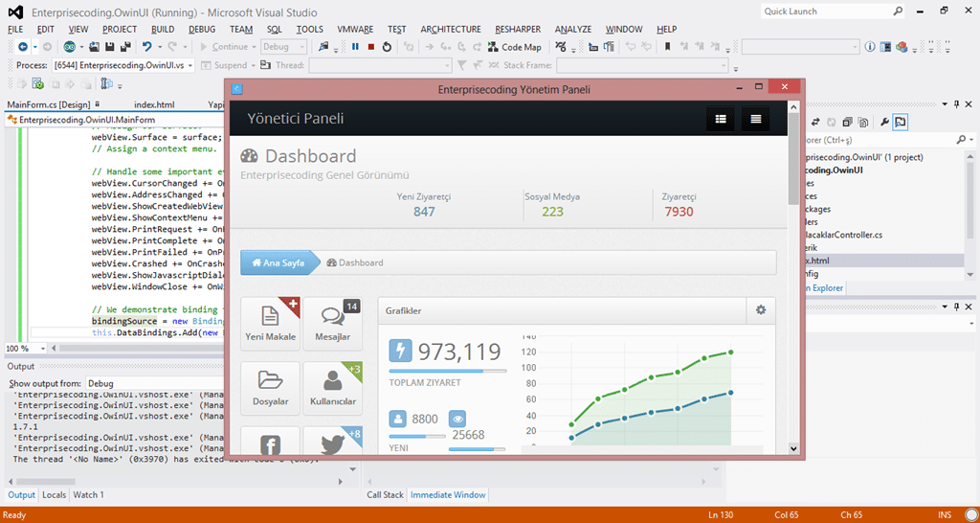Click the Save All floppy disks icon
Image resolution: width=980 pixels, height=523 pixels.
124,47
